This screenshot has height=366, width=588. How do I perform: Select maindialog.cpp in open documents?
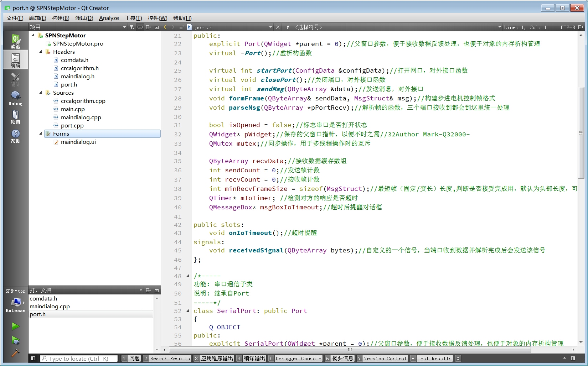(50, 306)
